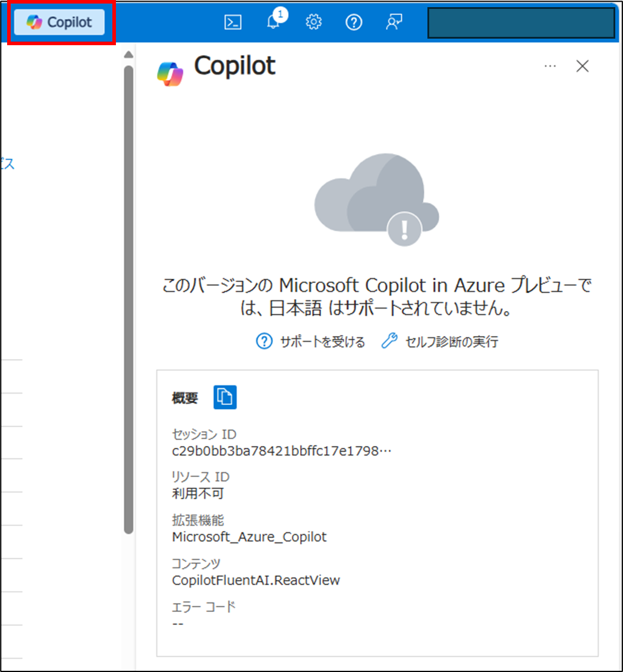623x672 pixels.
Task: Click the vertical scrollbar thumb
Action: [x=128, y=300]
